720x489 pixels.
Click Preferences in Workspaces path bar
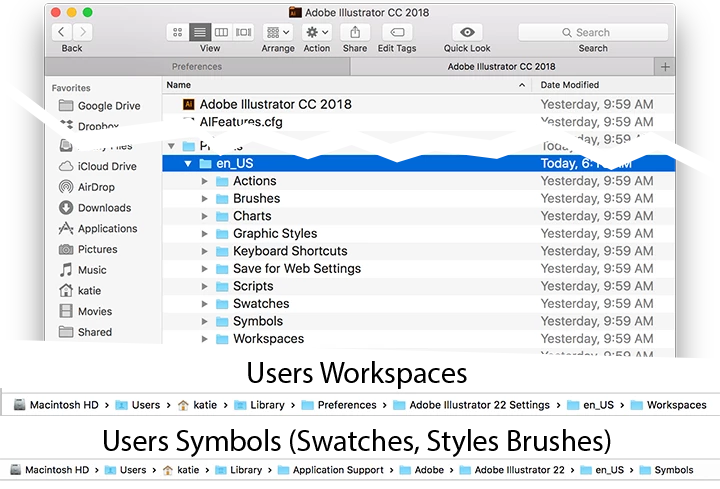pos(339,405)
